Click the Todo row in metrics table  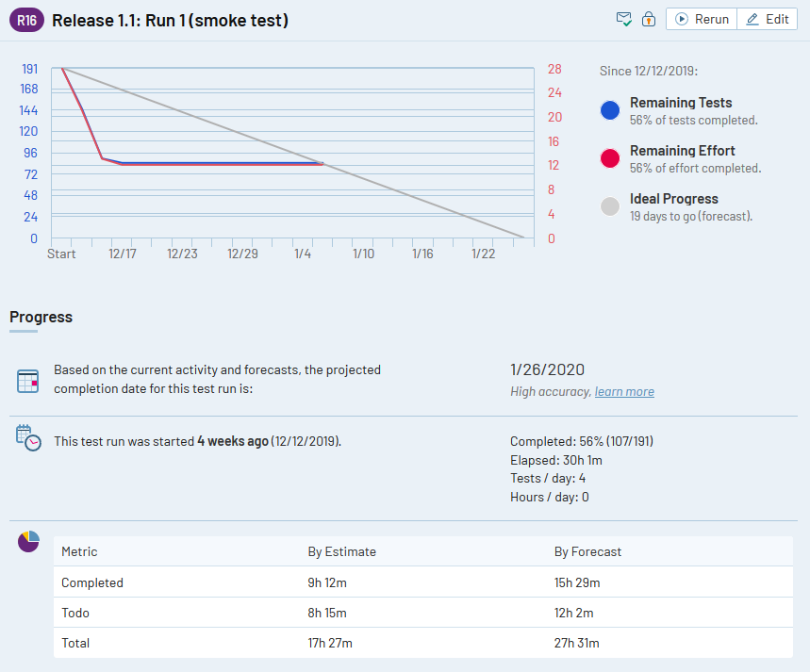(75, 613)
